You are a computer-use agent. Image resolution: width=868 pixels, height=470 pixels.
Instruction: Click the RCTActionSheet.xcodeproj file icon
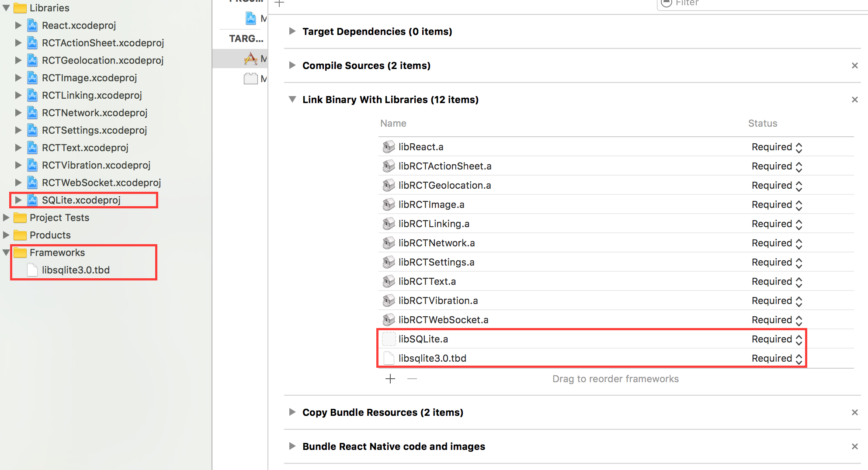(x=32, y=43)
